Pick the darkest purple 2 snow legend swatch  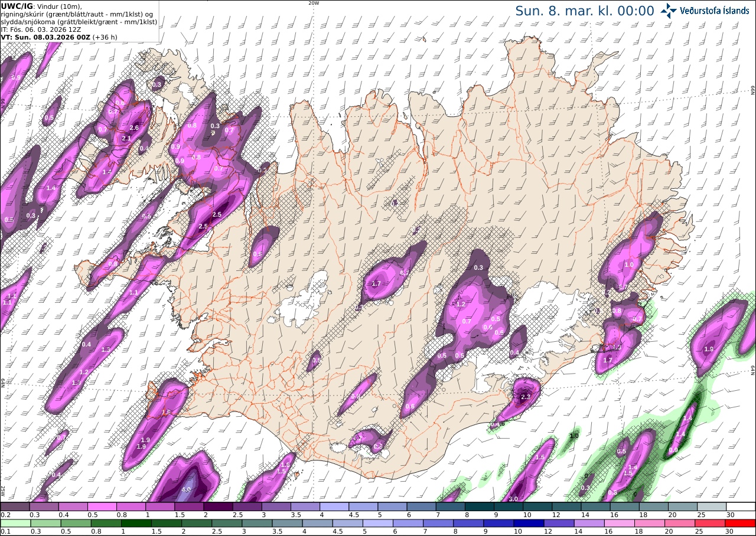(x=218, y=506)
